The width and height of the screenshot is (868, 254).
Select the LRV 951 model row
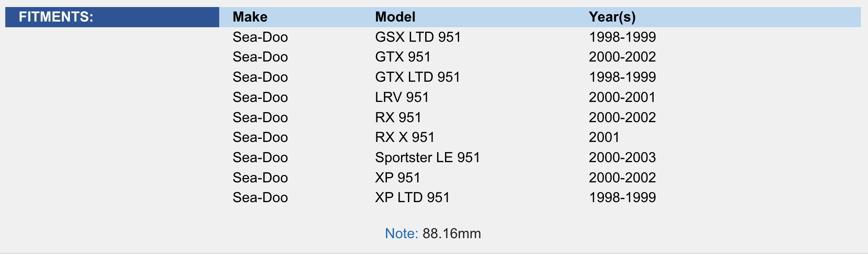(401, 97)
